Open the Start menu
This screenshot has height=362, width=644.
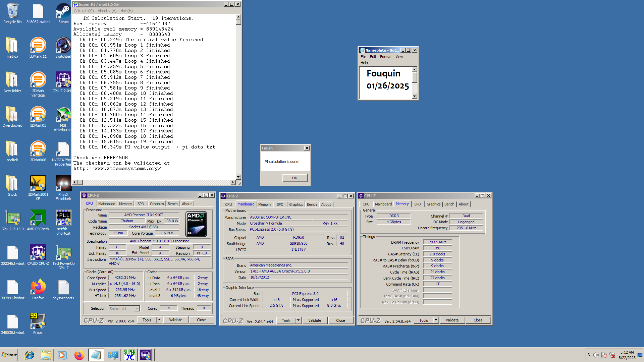[9, 355]
